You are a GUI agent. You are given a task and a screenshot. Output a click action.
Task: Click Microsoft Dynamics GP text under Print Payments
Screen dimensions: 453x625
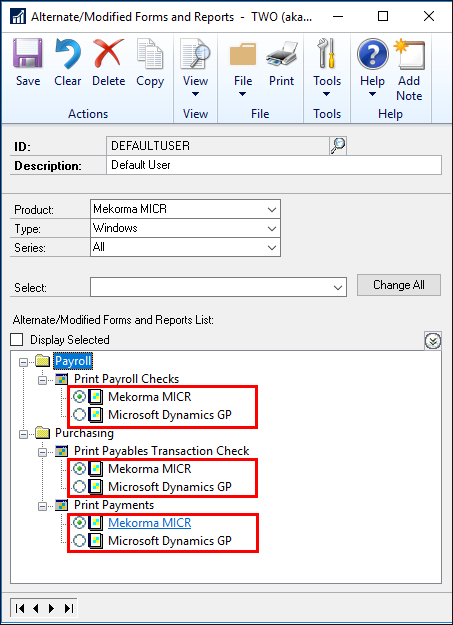[170, 540]
